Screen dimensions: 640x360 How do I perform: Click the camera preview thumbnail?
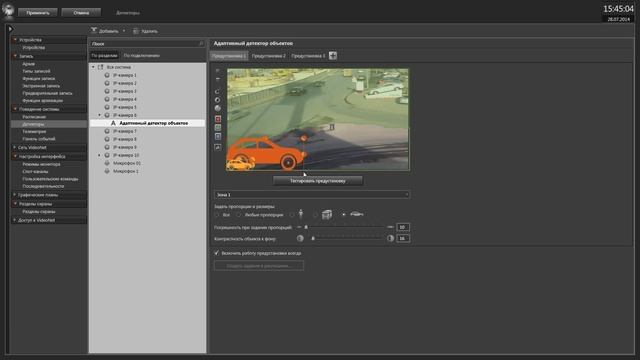click(x=318, y=119)
